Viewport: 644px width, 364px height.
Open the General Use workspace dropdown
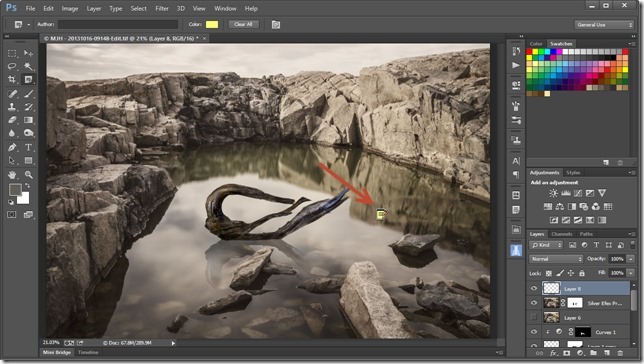coord(604,25)
